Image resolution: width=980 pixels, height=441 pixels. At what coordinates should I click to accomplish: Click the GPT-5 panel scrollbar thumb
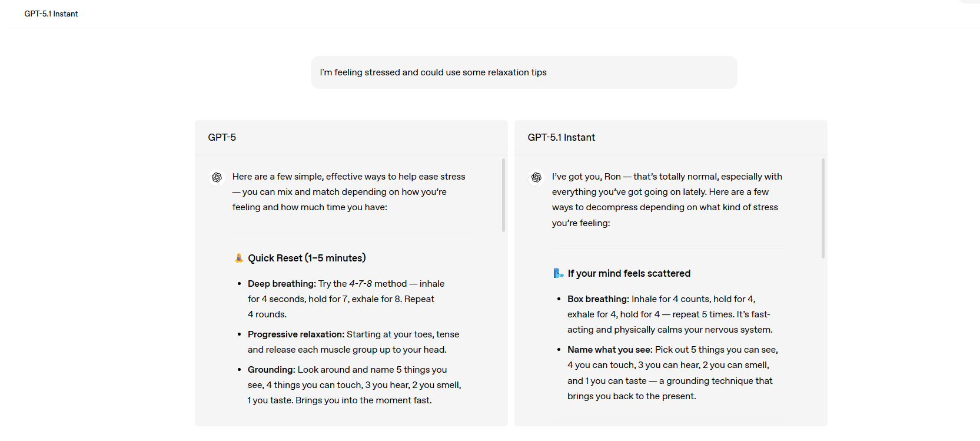coord(503,194)
